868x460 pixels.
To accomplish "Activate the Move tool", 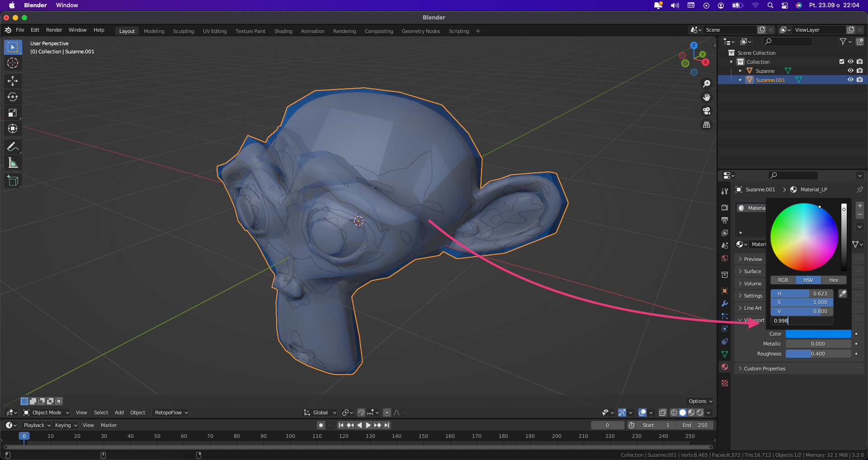I will [13, 81].
